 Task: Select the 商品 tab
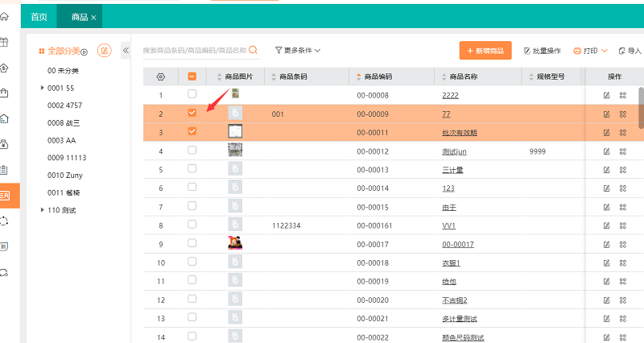79,17
